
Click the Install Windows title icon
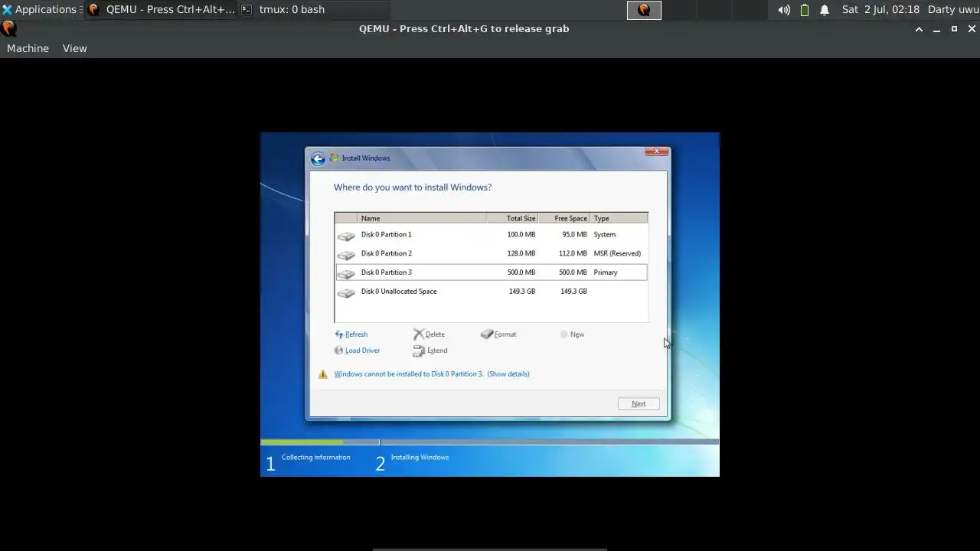(x=334, y=158)
